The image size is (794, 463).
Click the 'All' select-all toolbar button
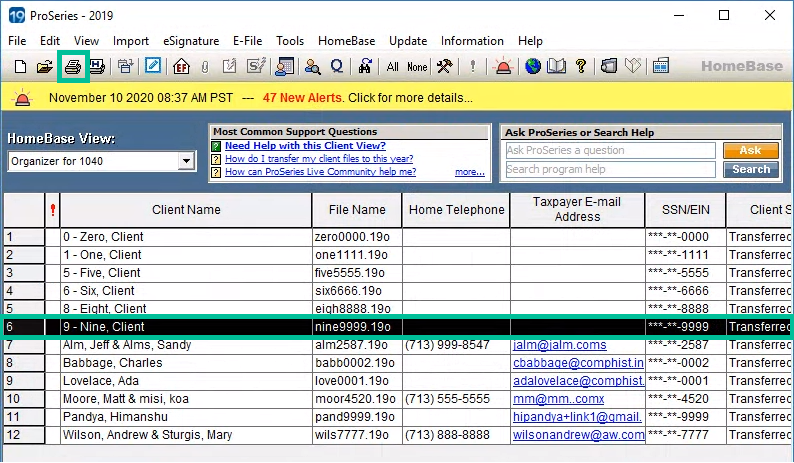click(392, 67)
